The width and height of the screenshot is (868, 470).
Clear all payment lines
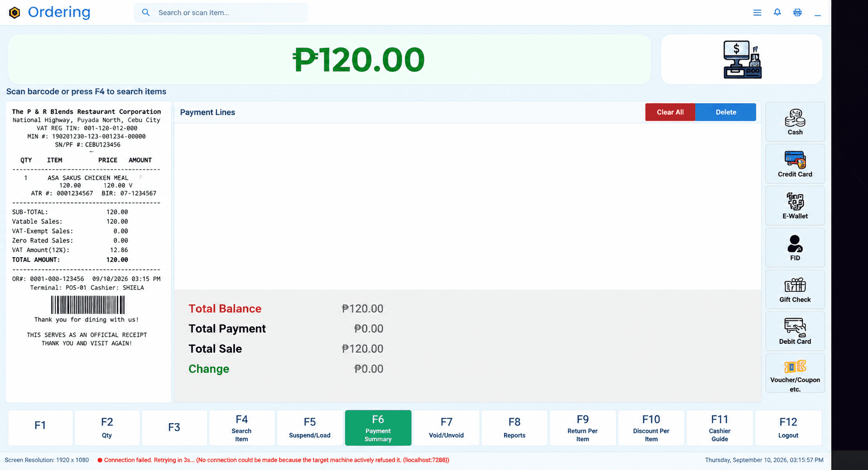670,112
